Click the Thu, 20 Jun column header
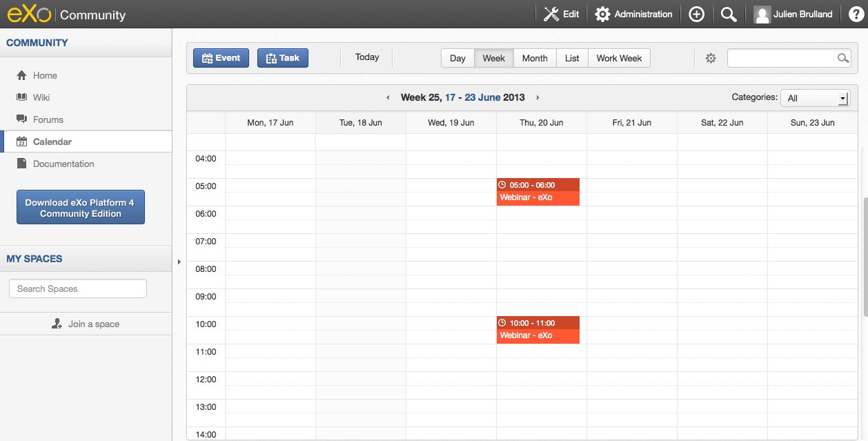 (542, 123)
